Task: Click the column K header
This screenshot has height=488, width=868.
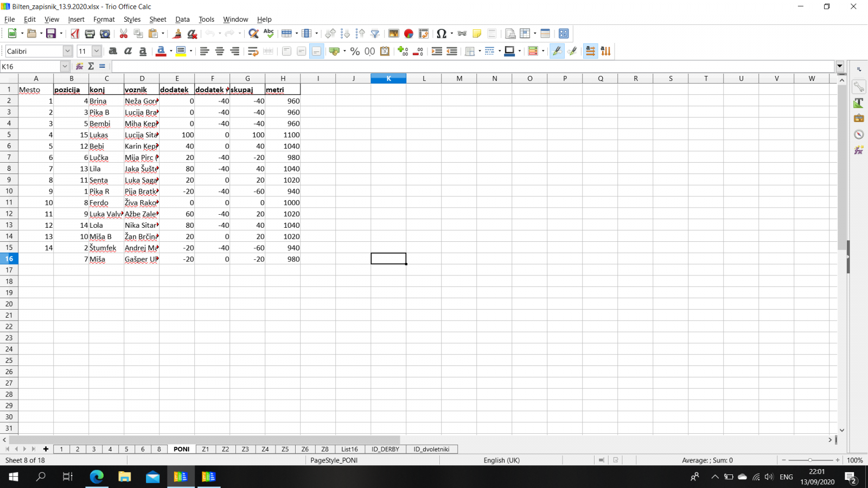Action: 388,79
